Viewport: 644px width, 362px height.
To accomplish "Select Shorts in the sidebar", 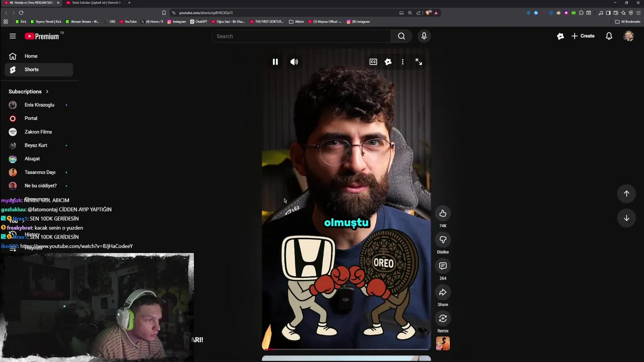I will pos(39,69).
